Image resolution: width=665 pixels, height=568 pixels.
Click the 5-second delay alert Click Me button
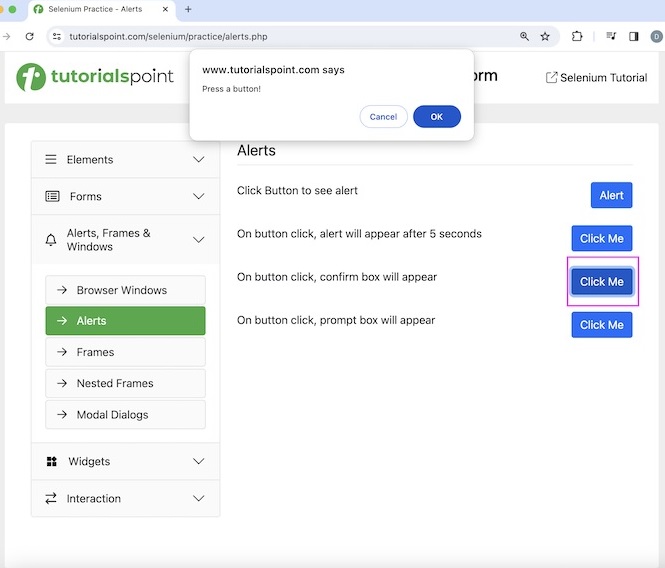602,238
